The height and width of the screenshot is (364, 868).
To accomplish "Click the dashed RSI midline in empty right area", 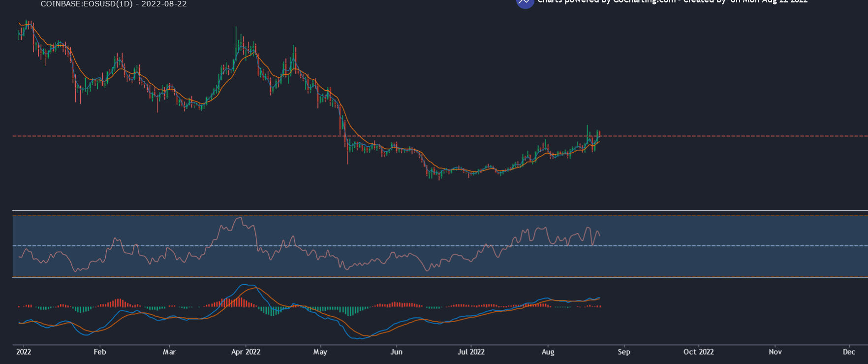I will (738, 246).
